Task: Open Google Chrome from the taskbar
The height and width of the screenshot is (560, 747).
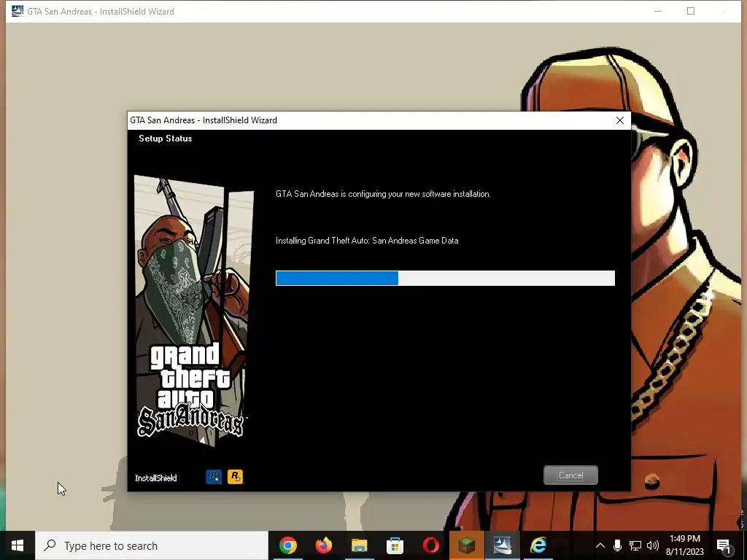Action: coord(287,545)
